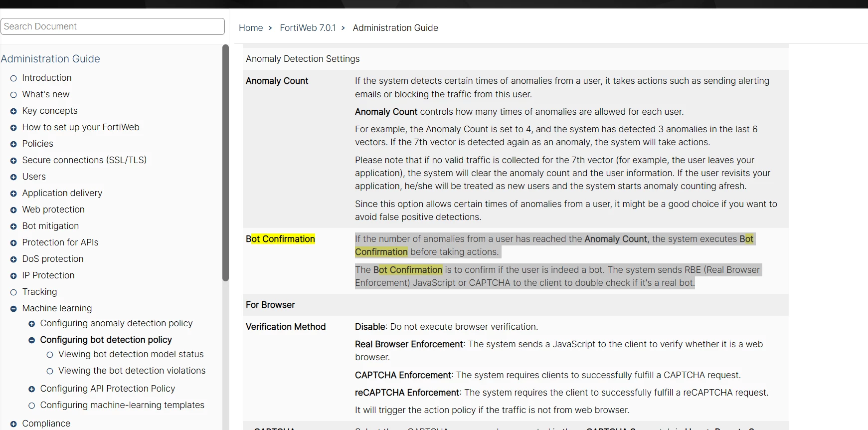Open the Administration Guide breadcrumb
The image size is (868, 430).
[x=395, y=28]
